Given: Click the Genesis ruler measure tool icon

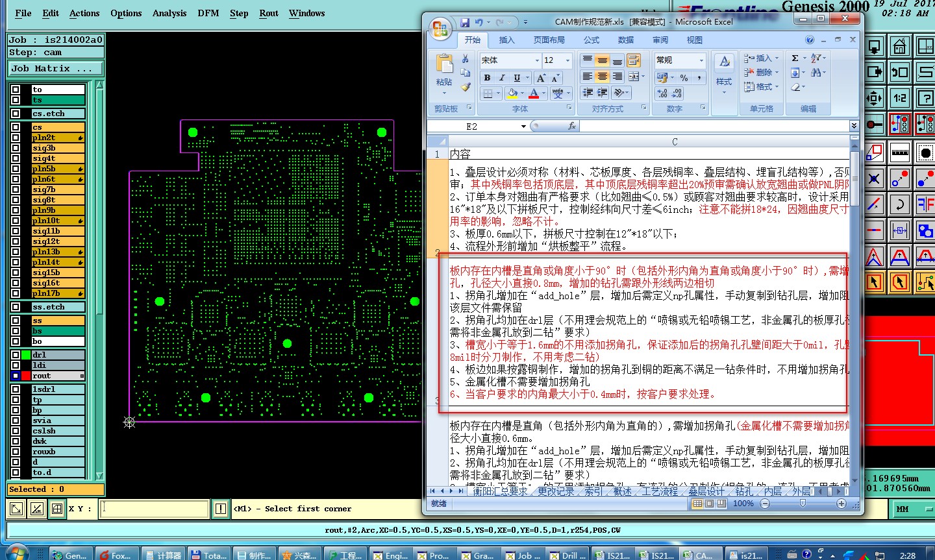Looking at the screenshot, I should coord(899,153).
